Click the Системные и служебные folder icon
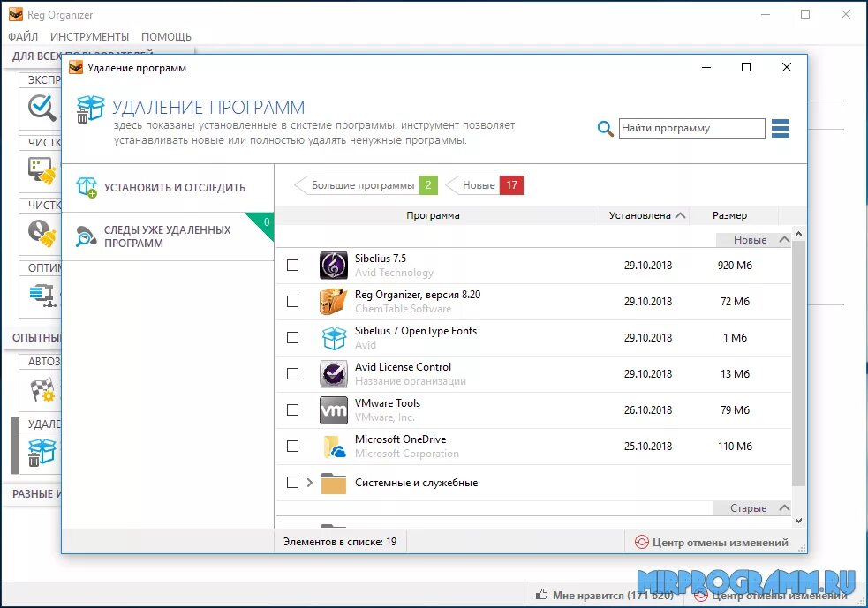Image resolution: width=868 pixels, height=608 pixels. point(334,483)
